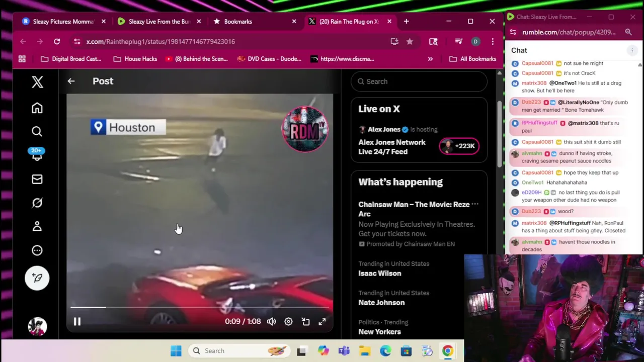Install app icon in address bar
Image resolution: width=644 pixels, height=362 pixels.
coord(394,42)
